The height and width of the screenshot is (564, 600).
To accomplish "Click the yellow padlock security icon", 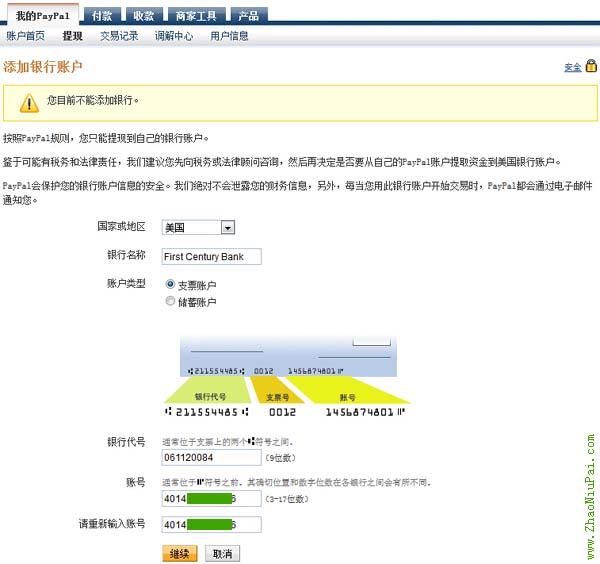I will point(591,66).
